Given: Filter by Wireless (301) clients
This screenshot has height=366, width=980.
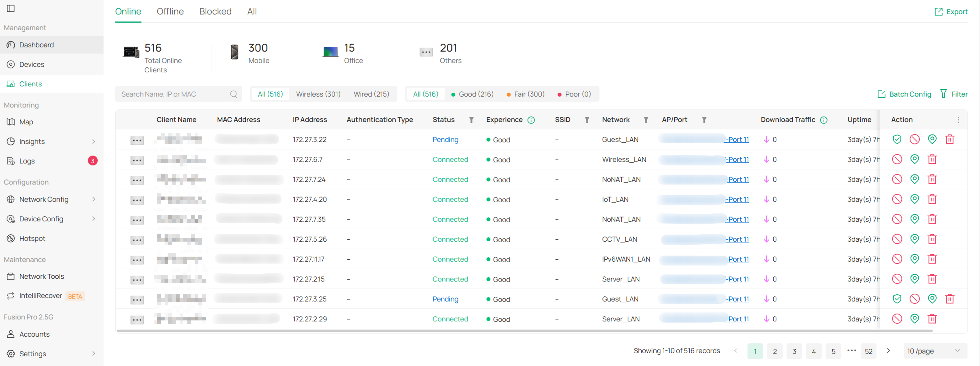Looking at the screenshot, I should pyautogui.click(x=318, y=94).
